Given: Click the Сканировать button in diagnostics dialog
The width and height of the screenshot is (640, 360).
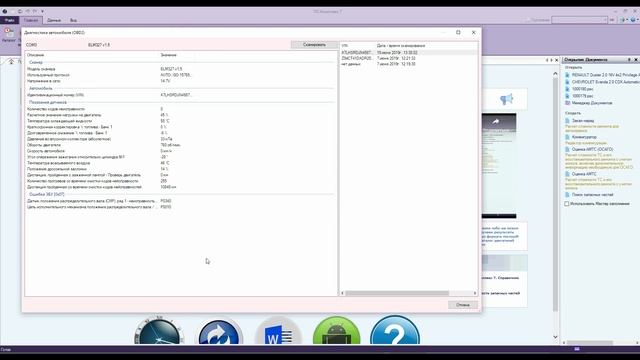Looking at the screenshot, I should click(x=314, y=44).
